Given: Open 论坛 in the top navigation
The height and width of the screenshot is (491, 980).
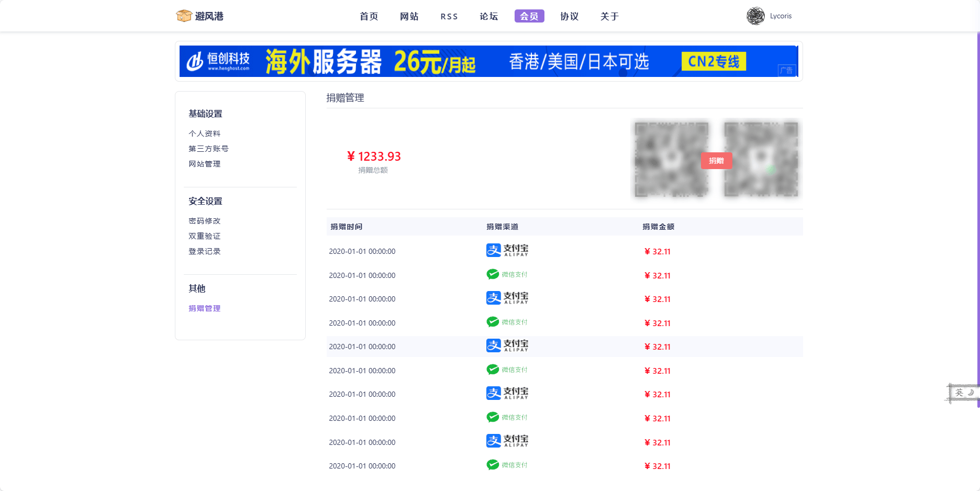Looking at the screenshot, I should tap(489, 16).
